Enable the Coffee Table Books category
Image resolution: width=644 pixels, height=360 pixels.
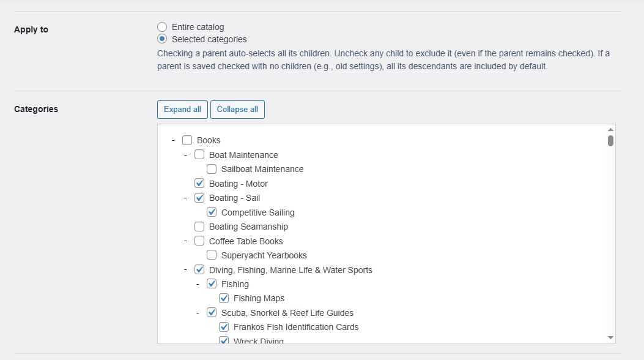click(x=199, y=241)
